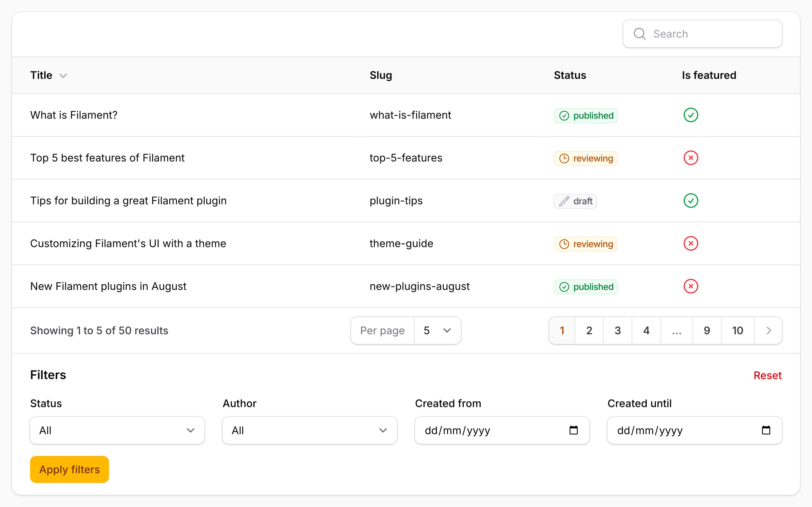Open calendar picker icon in Created from
This screenshot has width=812, height=507.
(573, 430)
